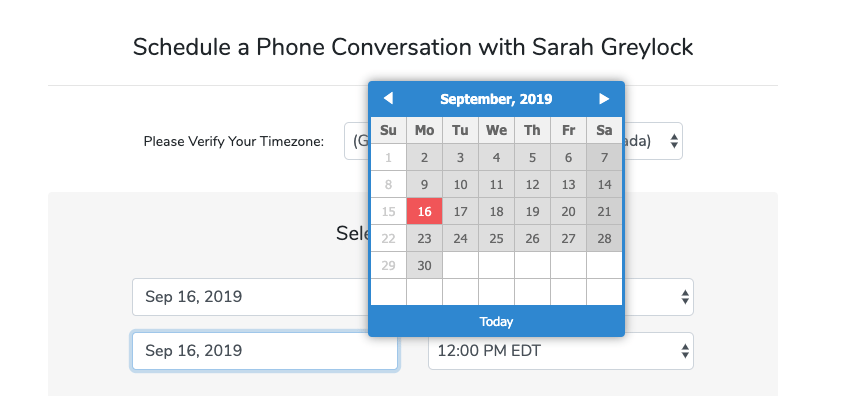Go to previous month in calendar
The height and width of the screenshot is (396, 868).
coord(388,99)
